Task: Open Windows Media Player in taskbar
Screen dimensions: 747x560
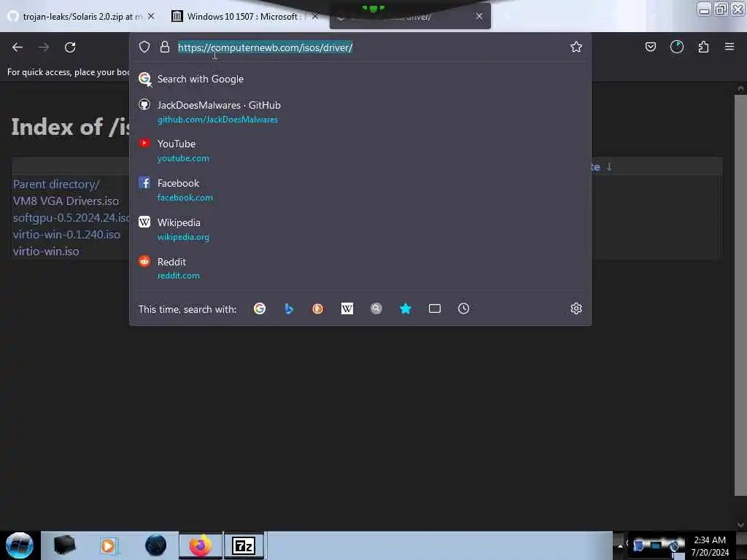Action: click(109, 545)
